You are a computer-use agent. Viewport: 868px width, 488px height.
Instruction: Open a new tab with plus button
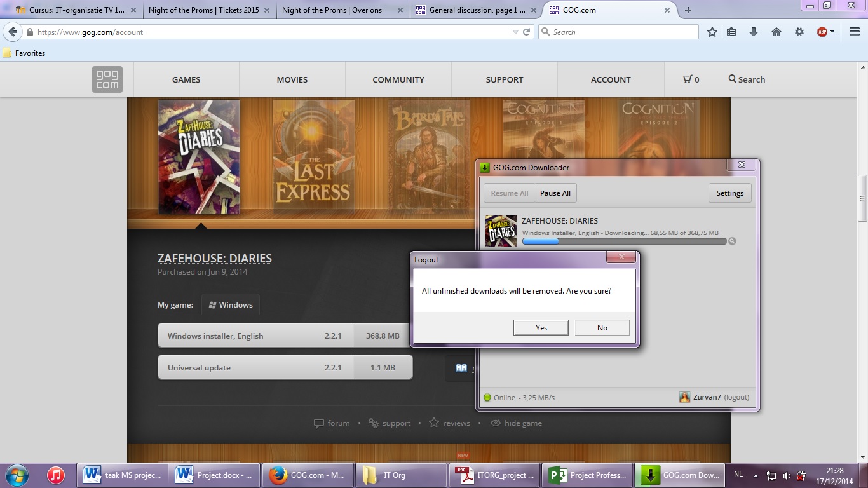click(x=688, y=10)
